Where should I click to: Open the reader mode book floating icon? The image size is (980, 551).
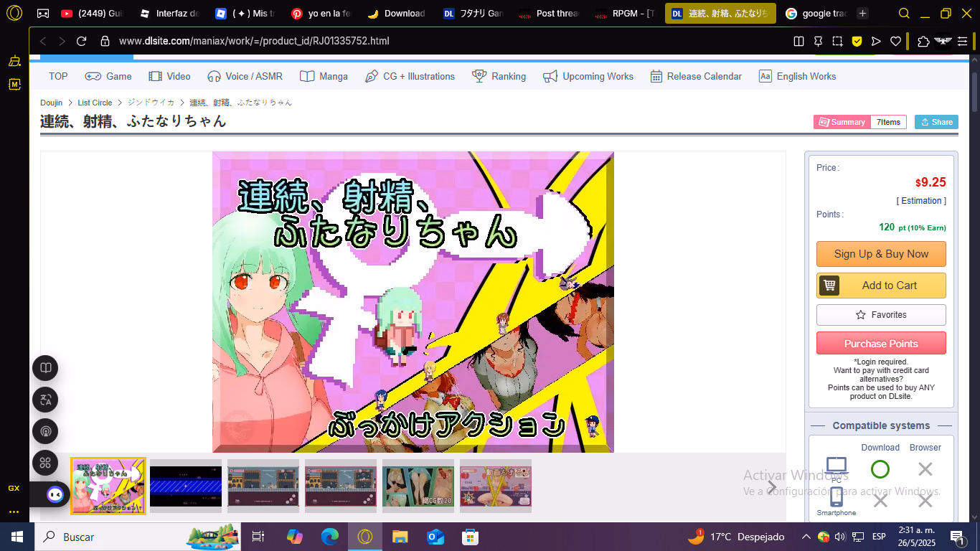pyautogui.click(x=45, y=368)
